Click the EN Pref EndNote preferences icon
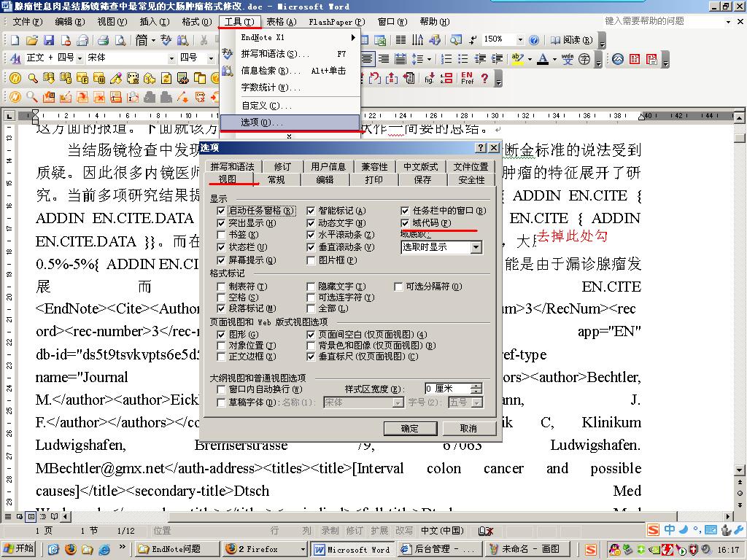This screenshot has width=747, height=560. [x=467, y=78]
